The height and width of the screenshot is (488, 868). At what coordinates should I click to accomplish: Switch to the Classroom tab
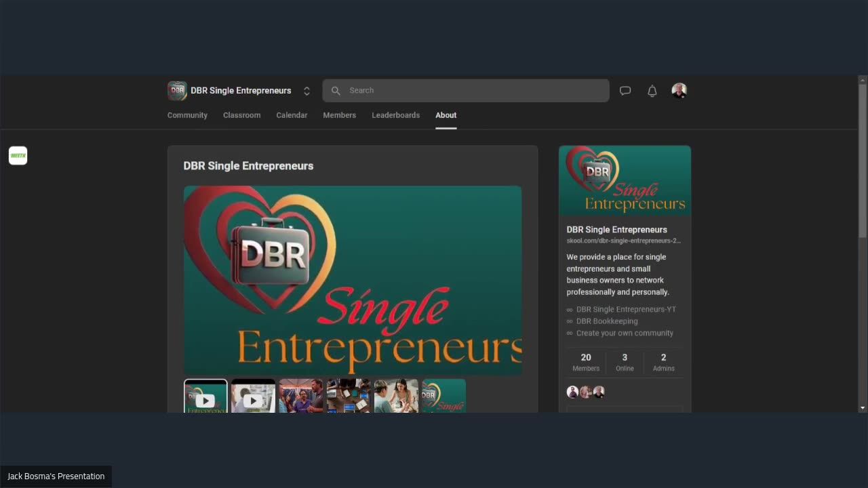point(241,115)
